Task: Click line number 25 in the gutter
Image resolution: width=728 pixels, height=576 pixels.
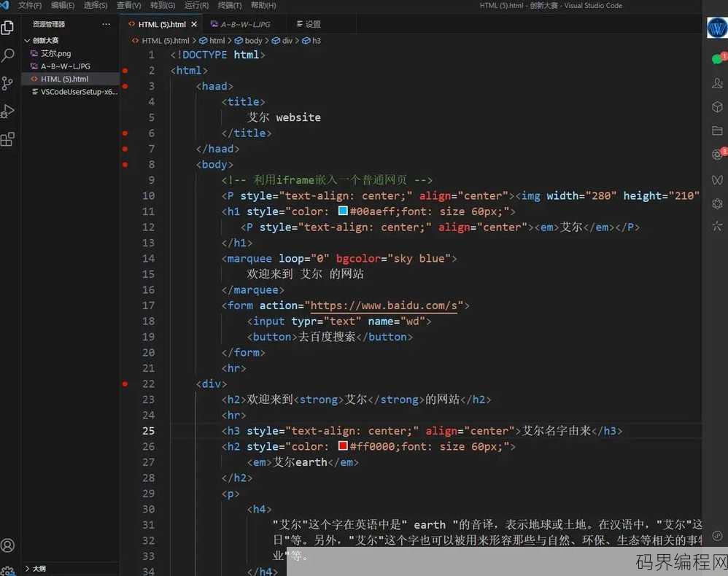Action: pos(149,431)
